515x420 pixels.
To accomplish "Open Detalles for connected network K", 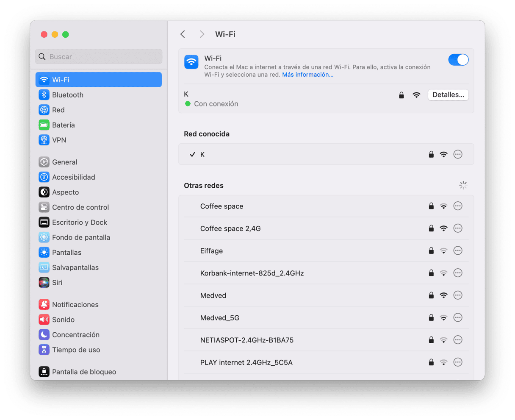I will click(448, 95).
